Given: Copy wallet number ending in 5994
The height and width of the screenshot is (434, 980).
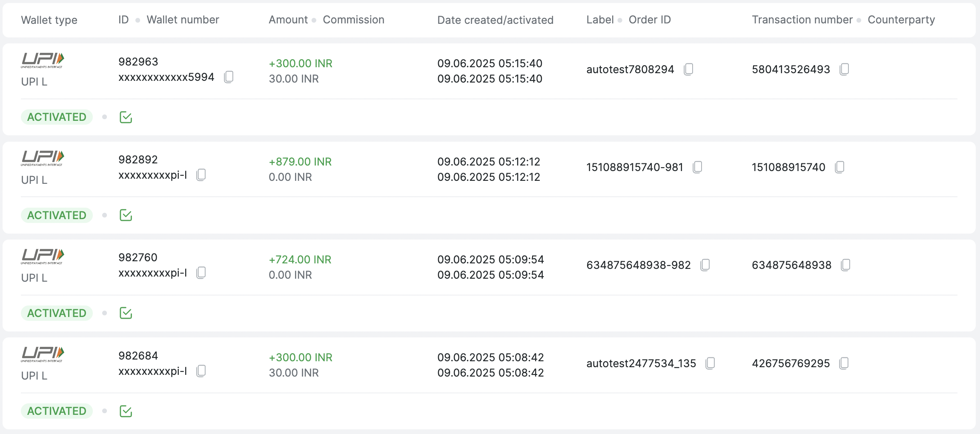Looking at the screenshot, I should tap(229, 77).
